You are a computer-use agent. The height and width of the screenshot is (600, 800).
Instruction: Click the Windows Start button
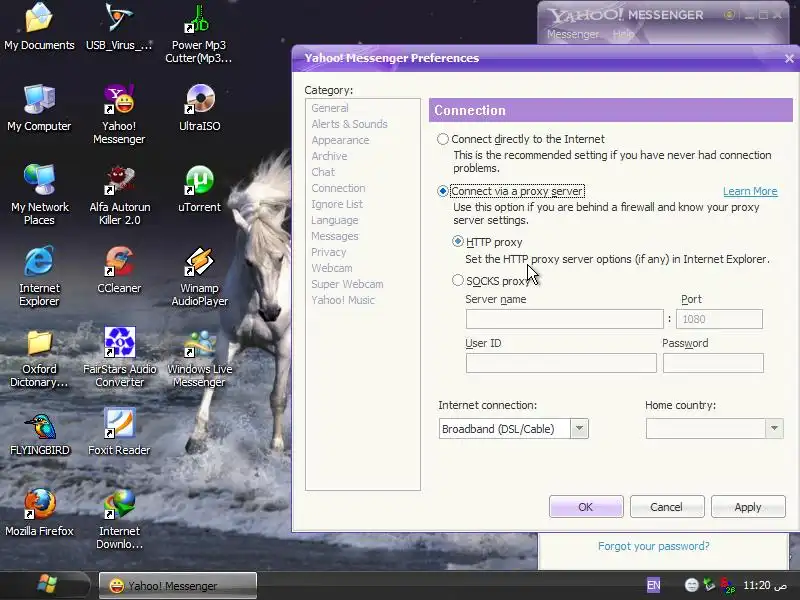(47, 585)
